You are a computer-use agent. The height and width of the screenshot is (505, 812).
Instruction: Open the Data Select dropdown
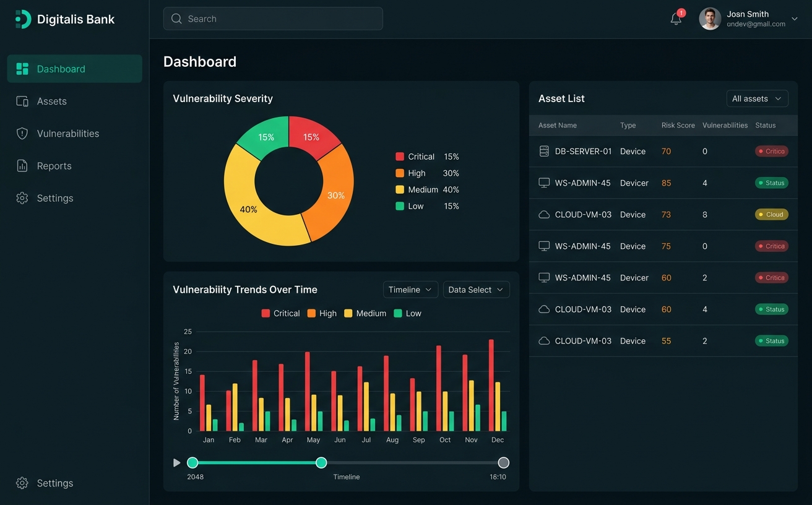coord(476,289)
